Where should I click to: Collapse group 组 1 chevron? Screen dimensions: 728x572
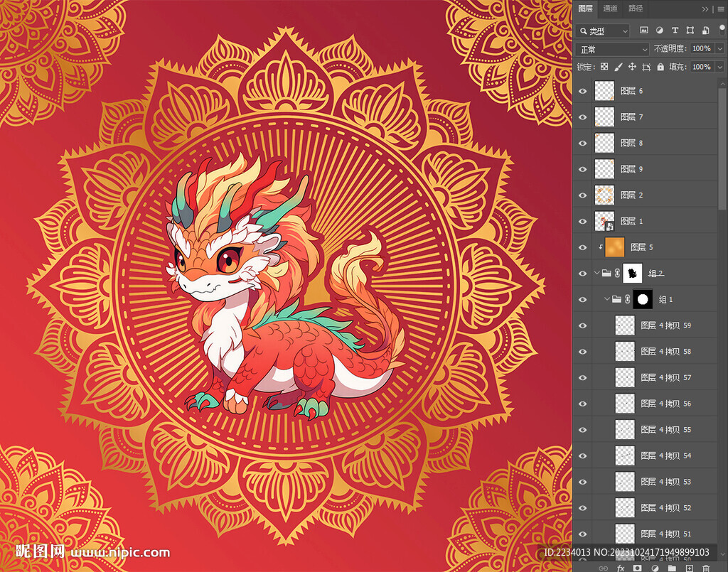[x=607, y=299]
